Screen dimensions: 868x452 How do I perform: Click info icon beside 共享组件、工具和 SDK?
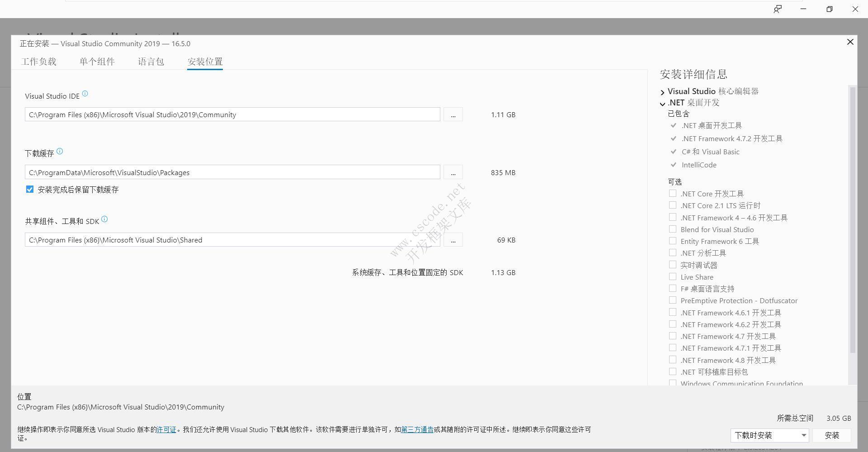[x=104, y=219]
